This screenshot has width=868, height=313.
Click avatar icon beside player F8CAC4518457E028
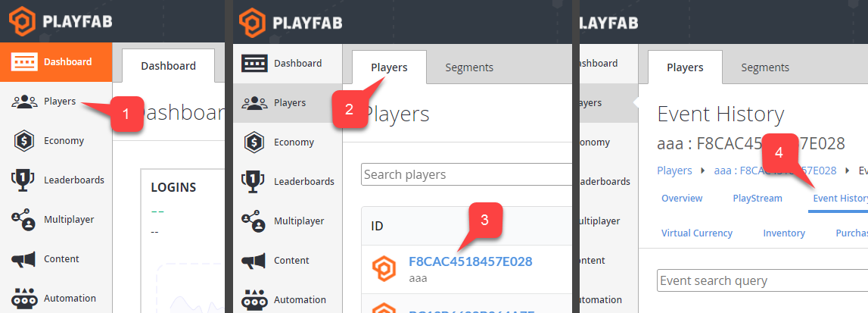(x=383, y=268)
